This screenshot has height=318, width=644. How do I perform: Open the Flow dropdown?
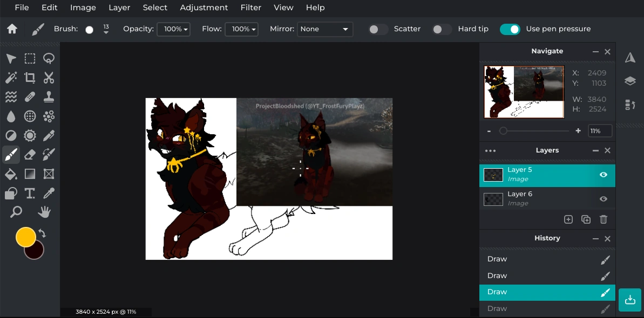click(x=241, y=29)
